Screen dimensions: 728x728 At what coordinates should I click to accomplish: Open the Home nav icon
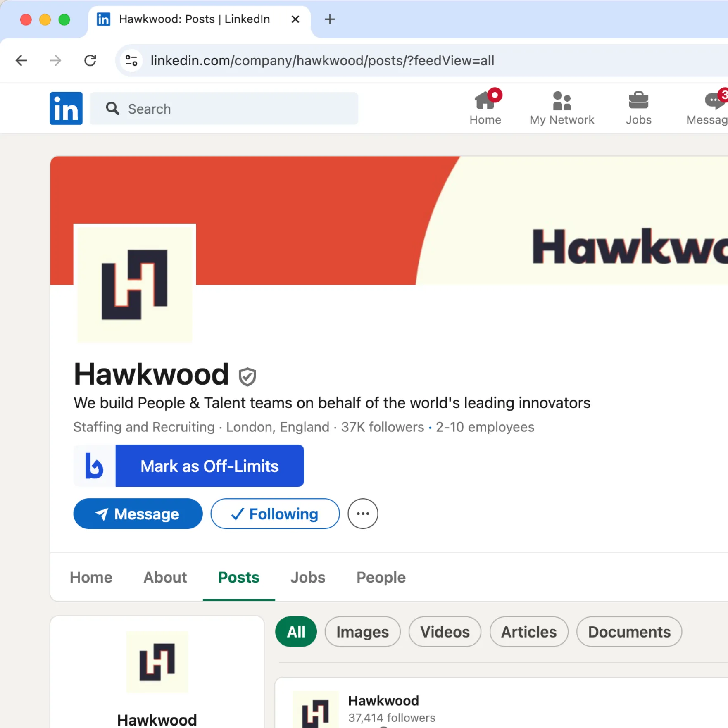tap(485, 108)
